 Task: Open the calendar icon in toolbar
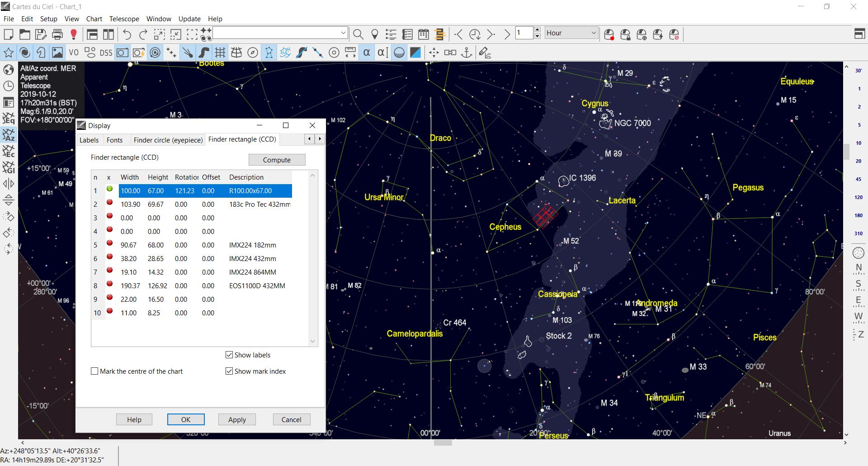424,34
